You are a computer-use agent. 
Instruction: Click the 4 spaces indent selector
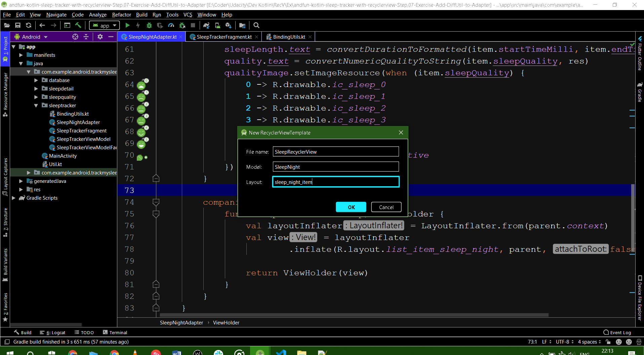click(589, 342)
